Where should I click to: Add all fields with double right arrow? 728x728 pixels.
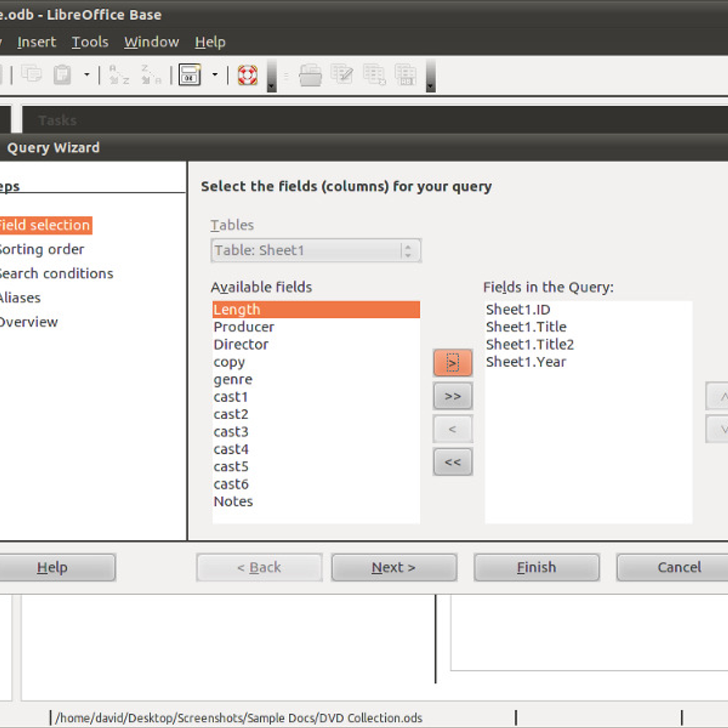pos(453,396)
